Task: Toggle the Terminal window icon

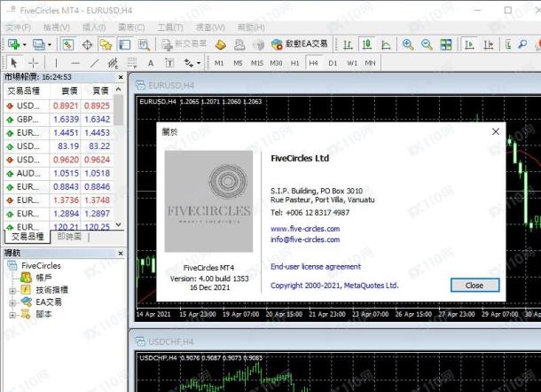Action: (124, 44)
